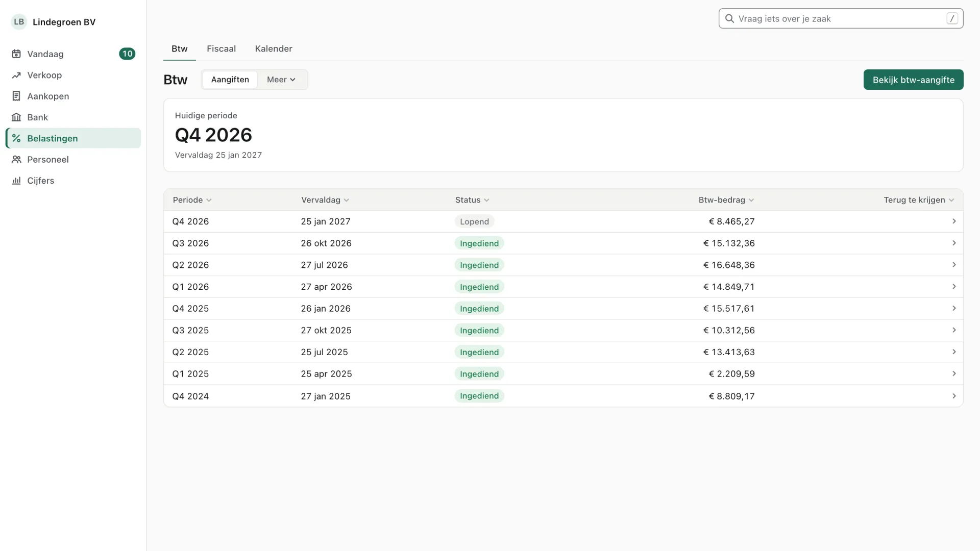Open Q4 2026 row arrow chevron
This screenshot has height=551, width=980.
point(954,221)
